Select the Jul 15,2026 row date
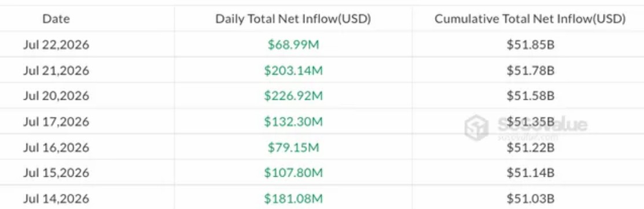Viewport: 644px width, 209px height. click(56, 173)
